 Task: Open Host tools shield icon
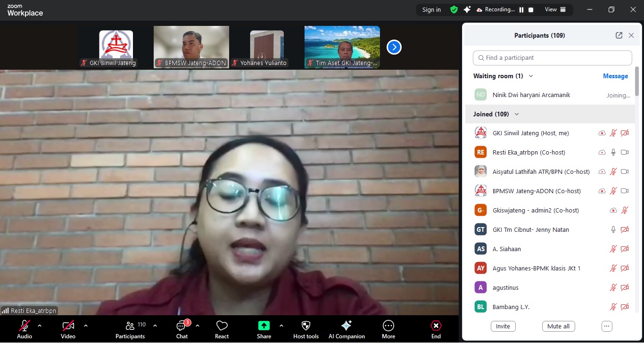pyautogui.click(x=305, y=326)
